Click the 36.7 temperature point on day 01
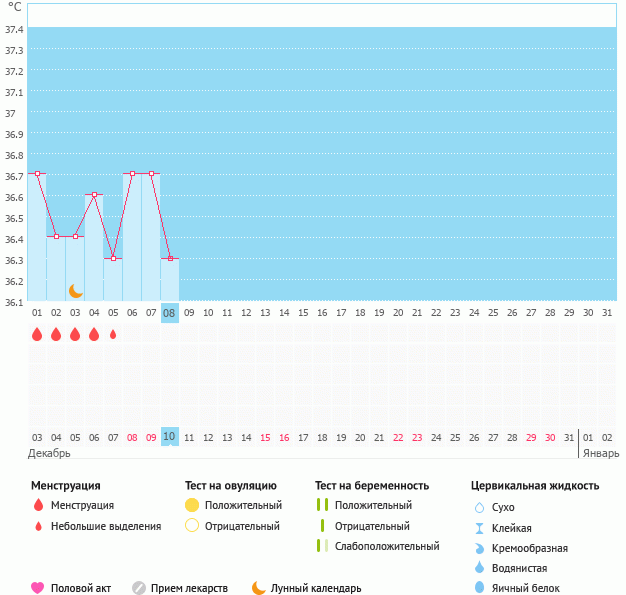626x595 pixels. pos(37,174)
